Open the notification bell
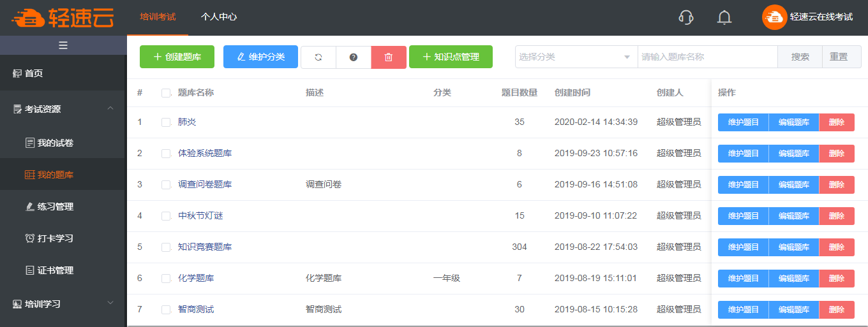 724,17
